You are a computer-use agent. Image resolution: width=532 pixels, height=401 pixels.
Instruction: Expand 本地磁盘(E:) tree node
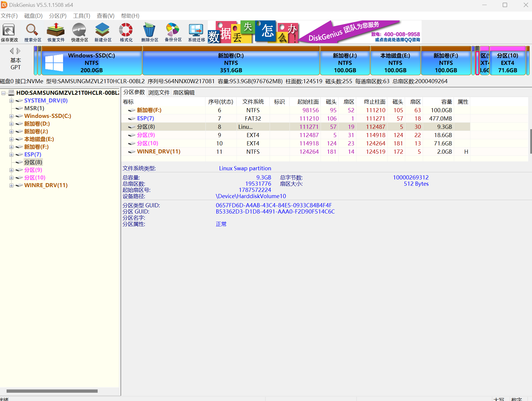[x=11, y=139]
